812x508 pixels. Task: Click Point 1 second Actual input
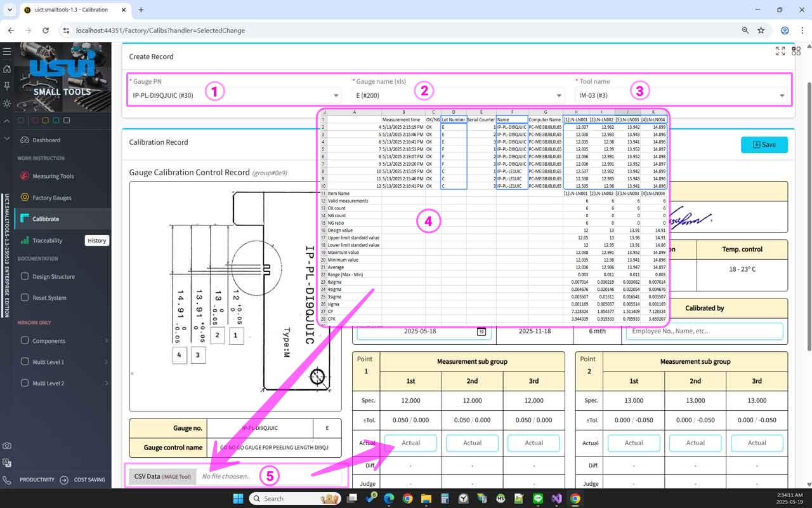pyautogui.click(x=472, y=443)
